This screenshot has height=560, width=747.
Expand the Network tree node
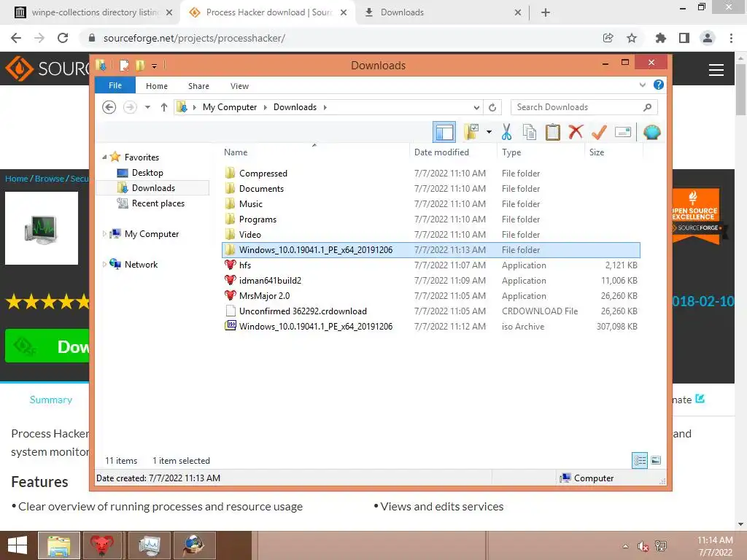[x=104, y=264]
